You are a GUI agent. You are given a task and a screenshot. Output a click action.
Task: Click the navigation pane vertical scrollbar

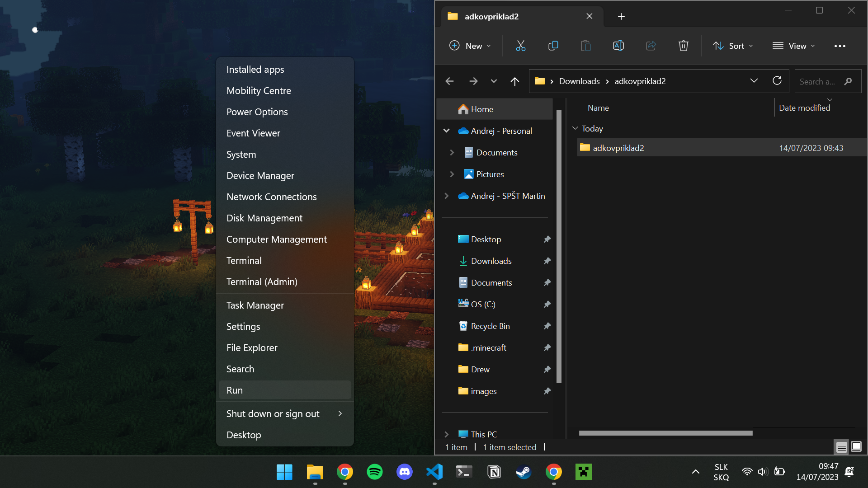(x=559, y=246)
